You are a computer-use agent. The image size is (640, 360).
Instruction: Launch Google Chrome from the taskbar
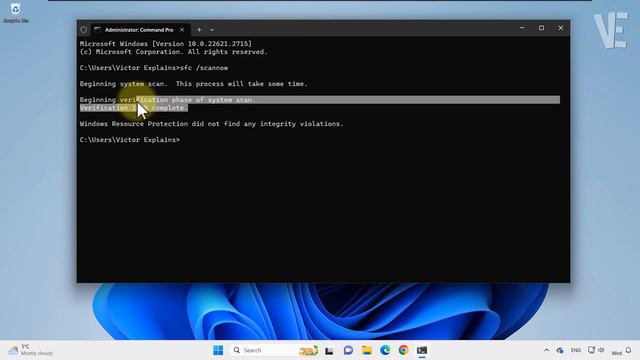coord(403,350)
